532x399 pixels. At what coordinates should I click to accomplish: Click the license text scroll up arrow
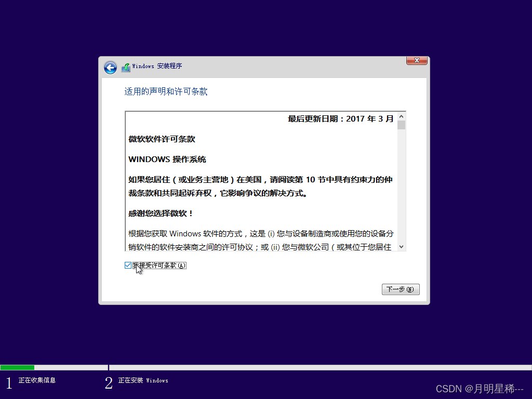pyautogui.click(x=402, y=116)
